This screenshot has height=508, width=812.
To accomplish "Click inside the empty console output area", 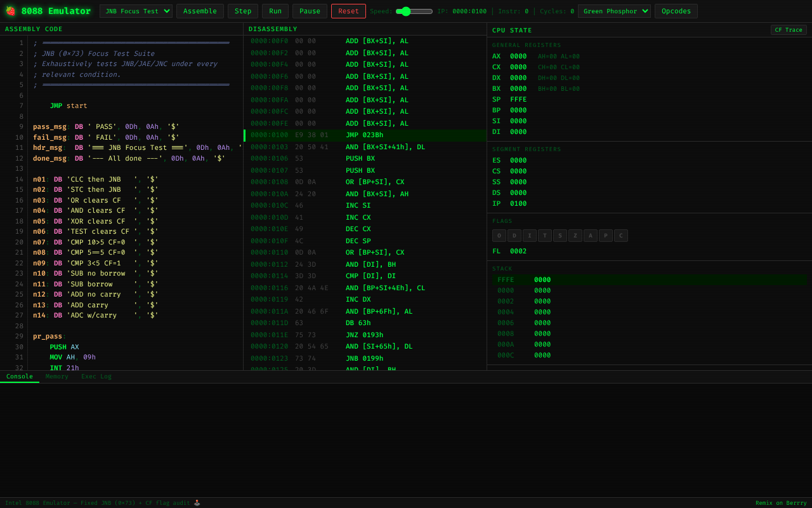I will pos(406,440).
